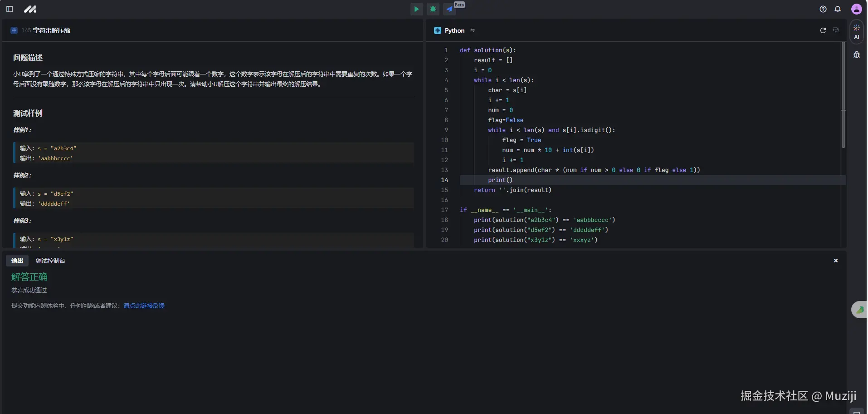Viewport: 868px width, 414px height.
Task: Reset code with the refresh icon
Action: 823,30
